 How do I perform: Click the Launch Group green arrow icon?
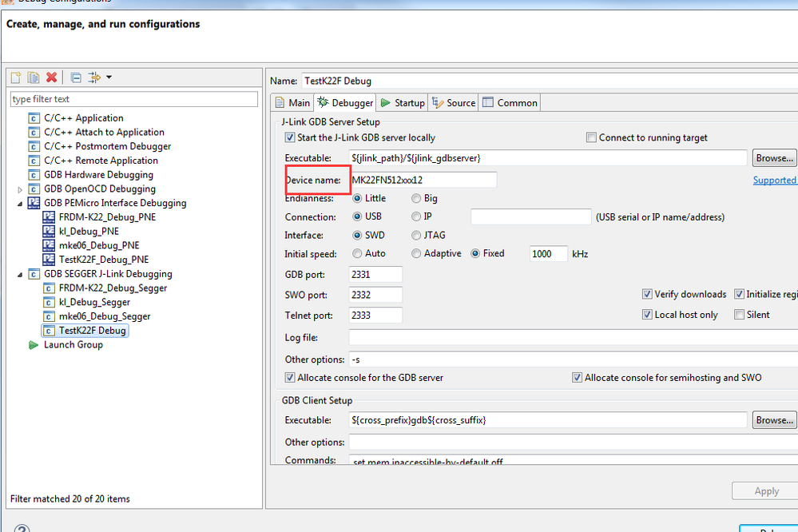[34, 345]
